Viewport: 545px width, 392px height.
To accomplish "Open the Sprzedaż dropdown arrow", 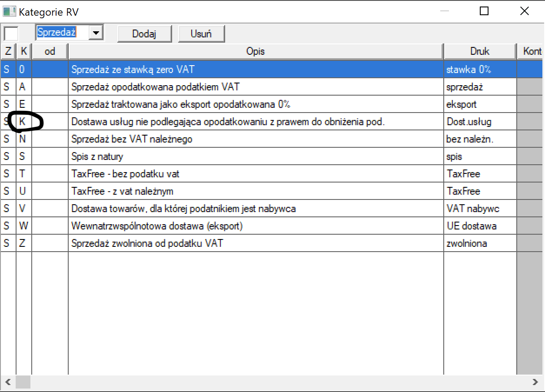I will tap(96, 33).
